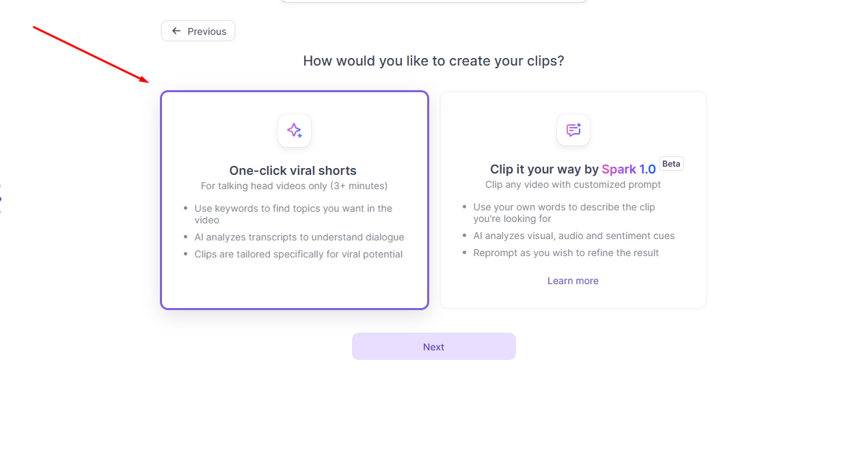Click the 'AI analyzes transcripts' bullet point
The width and height of the screenshot is (868, 474).
point(299,237)
